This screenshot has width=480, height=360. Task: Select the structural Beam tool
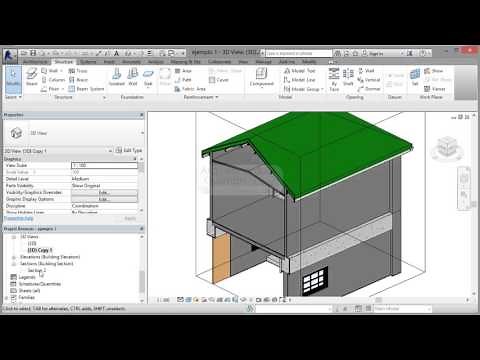pyautogui.click(x=32, y=77)
